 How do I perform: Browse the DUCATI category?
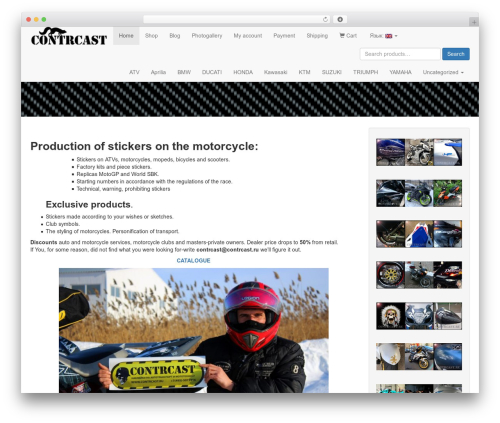(x=212, y=72)
